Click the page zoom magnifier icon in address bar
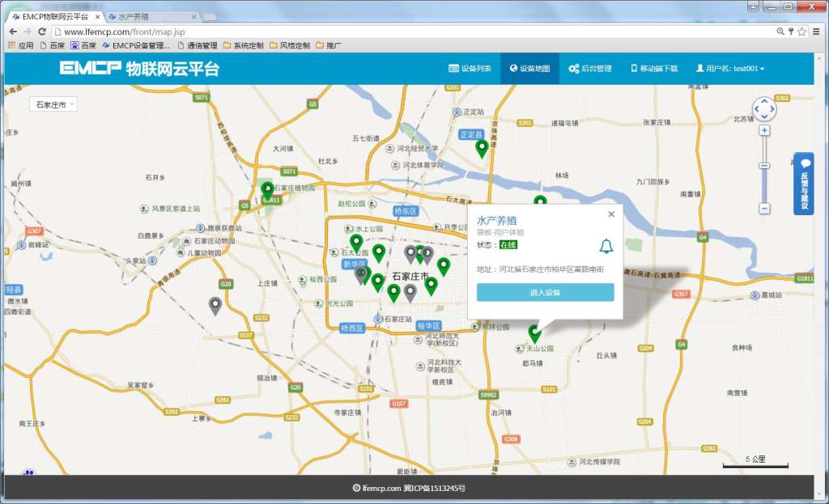Screen dimensions: 829x504 [780, 32]
